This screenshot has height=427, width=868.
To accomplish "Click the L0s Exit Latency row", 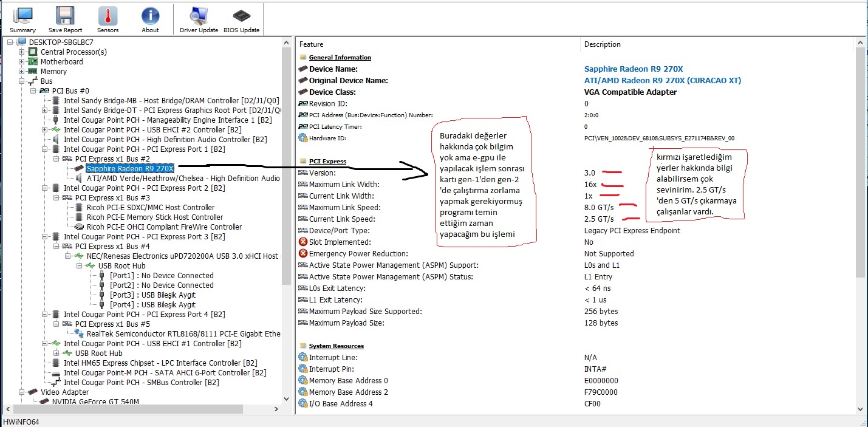I will pos(576,288).
